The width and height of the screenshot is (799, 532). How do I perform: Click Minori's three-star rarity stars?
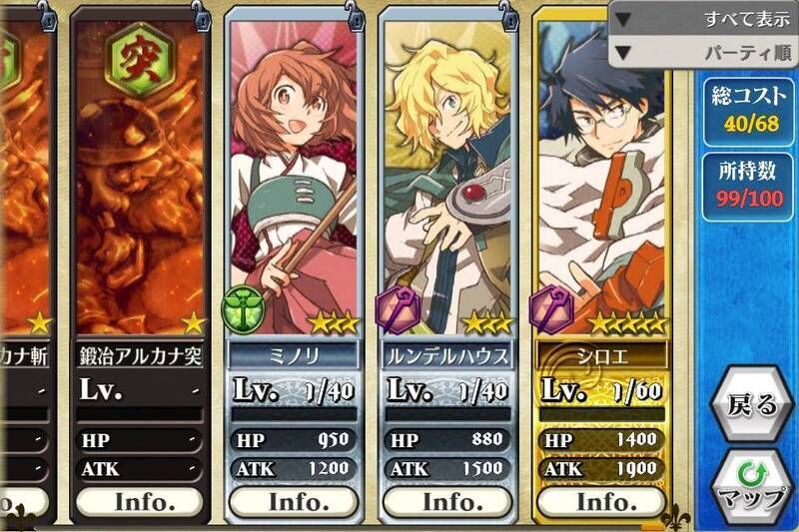pos(334,323)
